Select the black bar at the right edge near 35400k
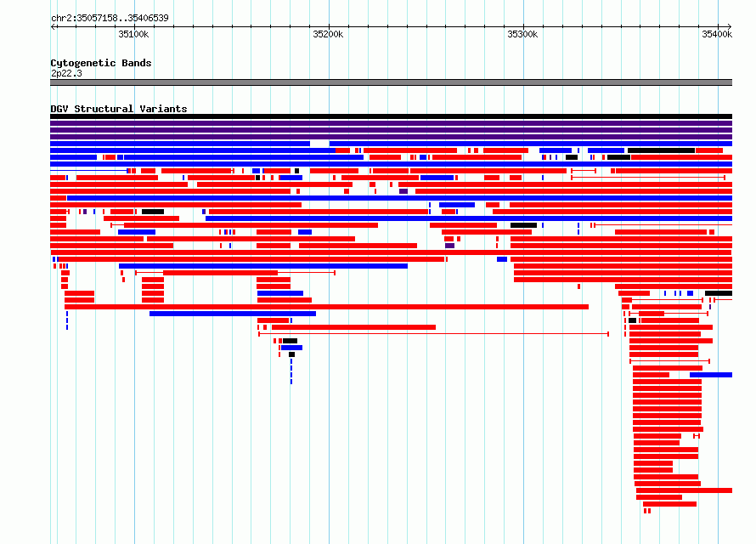This screenshot has height=544, width=756. (719, 293)
